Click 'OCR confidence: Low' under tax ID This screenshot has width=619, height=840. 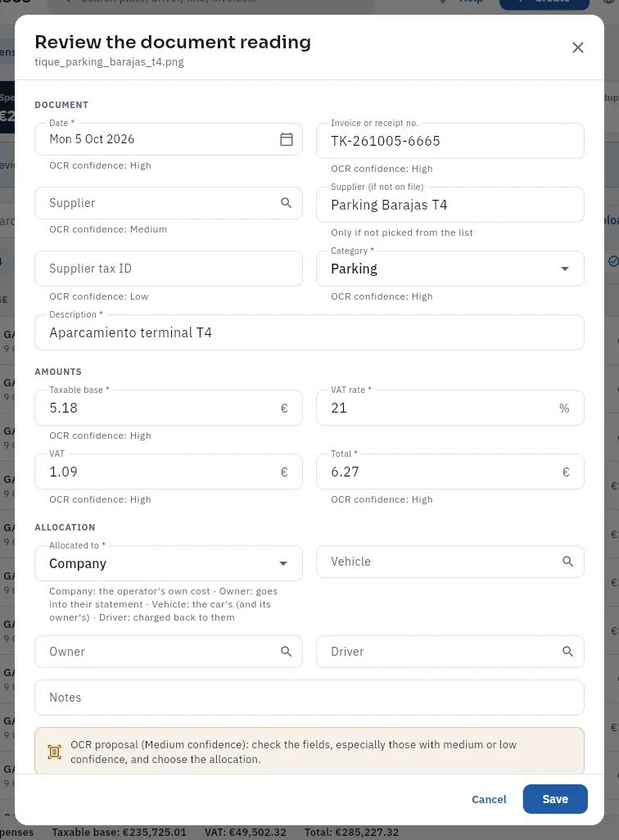coord(98,296)
